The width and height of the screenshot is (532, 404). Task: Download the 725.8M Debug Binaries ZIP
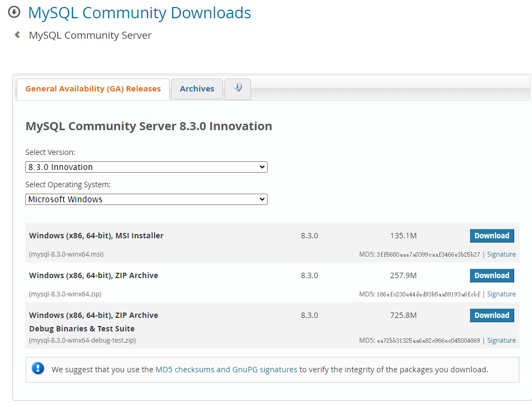point(492,315)
